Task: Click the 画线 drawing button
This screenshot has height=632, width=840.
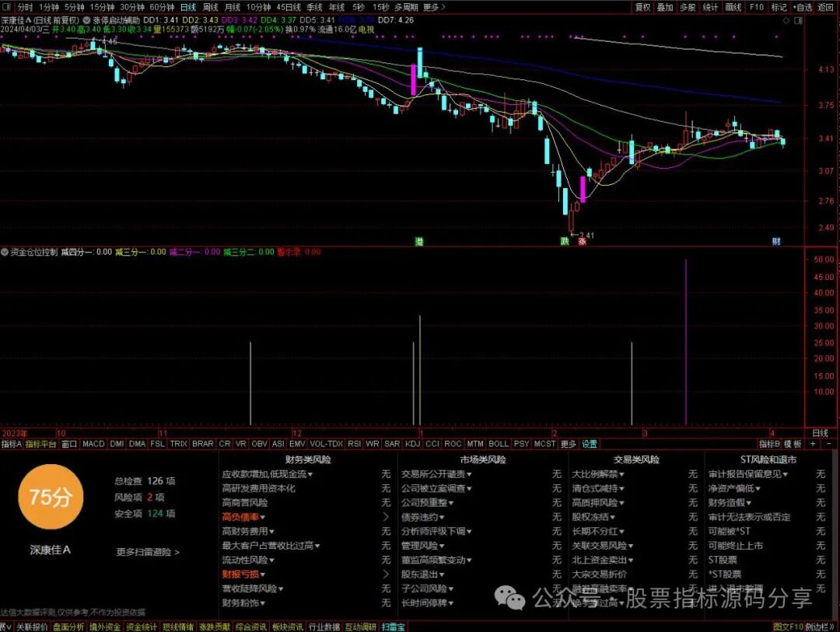Action: 733,7
